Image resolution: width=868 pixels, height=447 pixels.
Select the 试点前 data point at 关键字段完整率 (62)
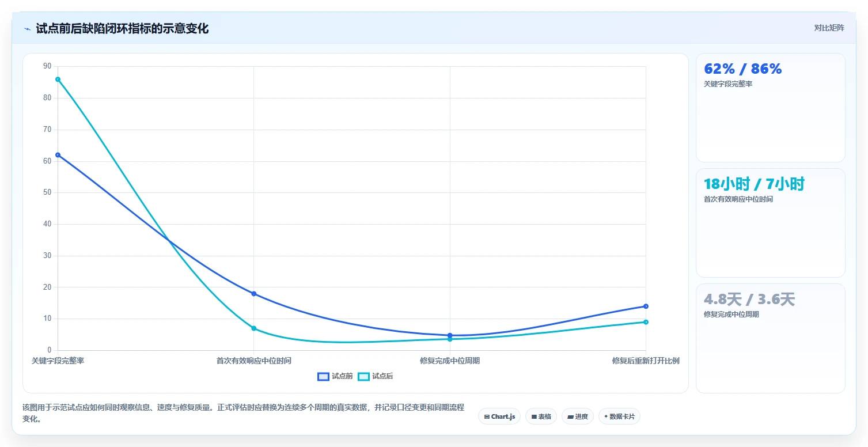coord(58,155)
